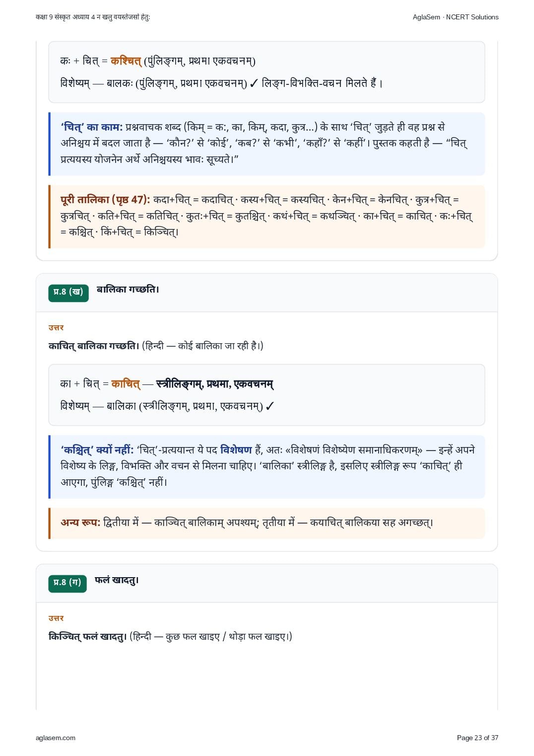Click the पूरी तालिका (पृष्ठ 47) heading

point(105,200)
